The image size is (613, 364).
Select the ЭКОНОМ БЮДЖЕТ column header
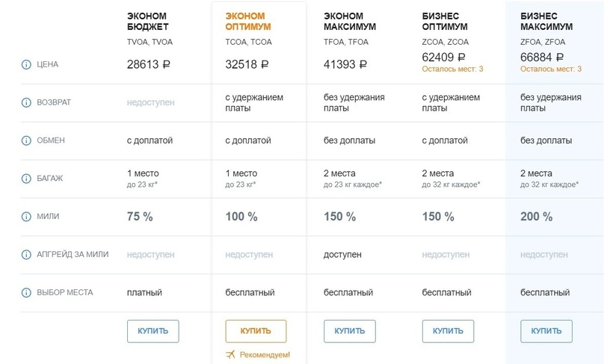point(147,21)
